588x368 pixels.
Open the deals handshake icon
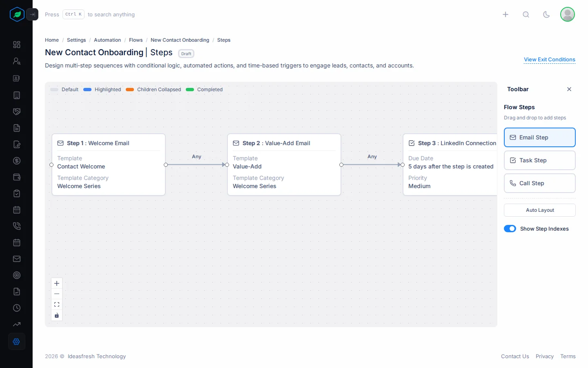tap(17, 112)
